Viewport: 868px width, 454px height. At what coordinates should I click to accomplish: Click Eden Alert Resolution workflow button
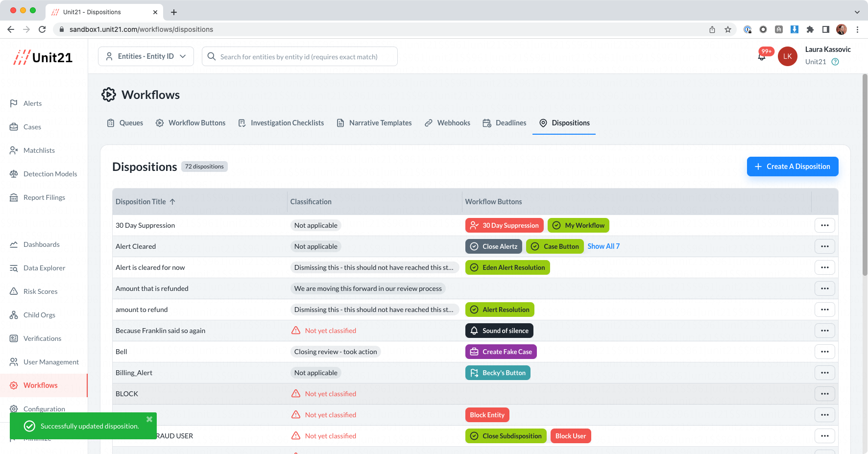pyautogui.click(x=507, y=267)
